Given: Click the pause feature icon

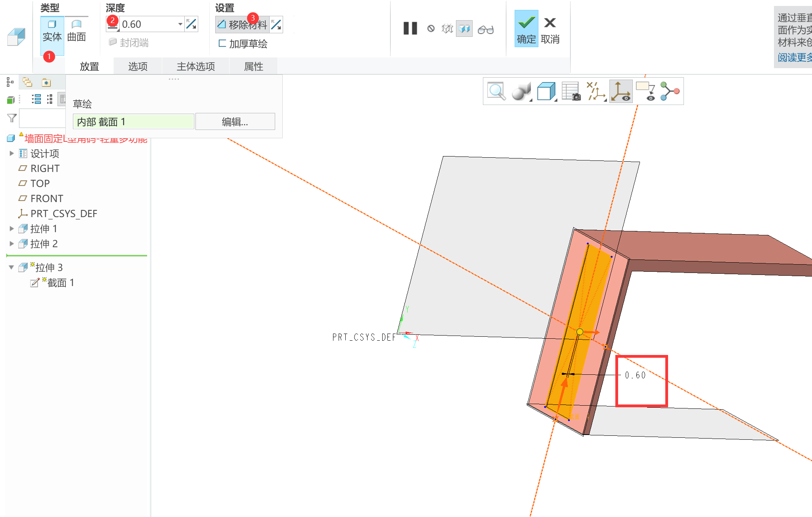Looking at the screenshot, I should tap(410, 29).
